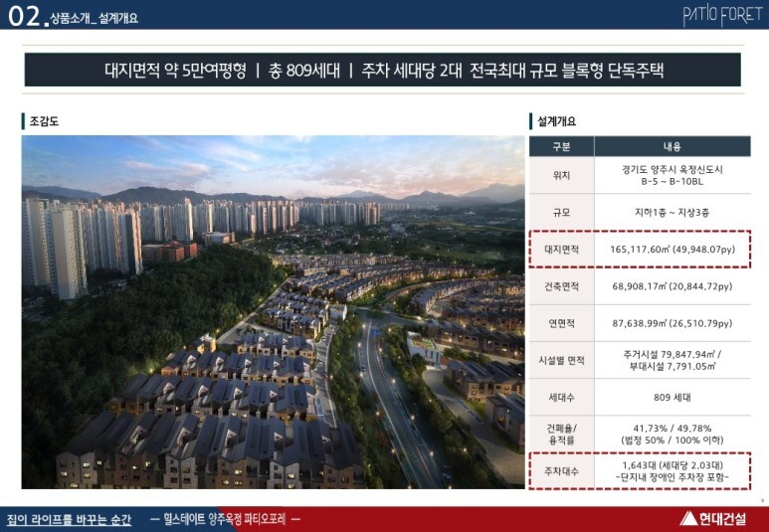Click the '설계개요' section heading
769x532 pixels.
tap(557, 121)
